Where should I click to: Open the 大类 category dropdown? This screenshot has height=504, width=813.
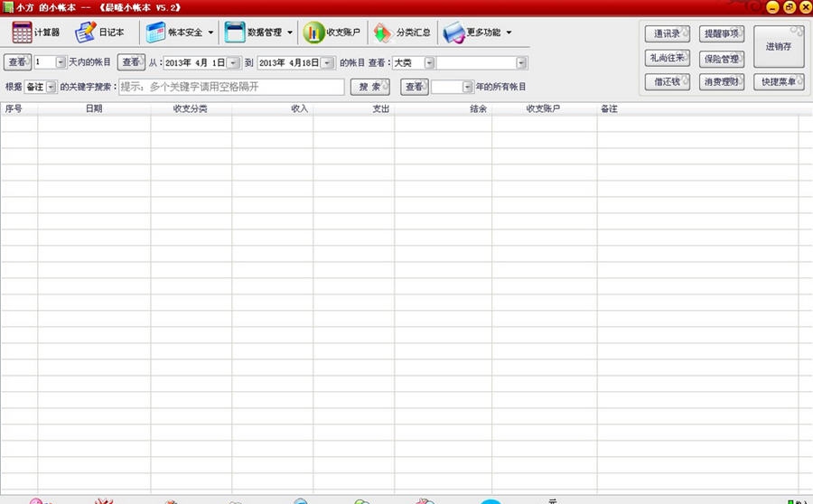tap(429, 62)
